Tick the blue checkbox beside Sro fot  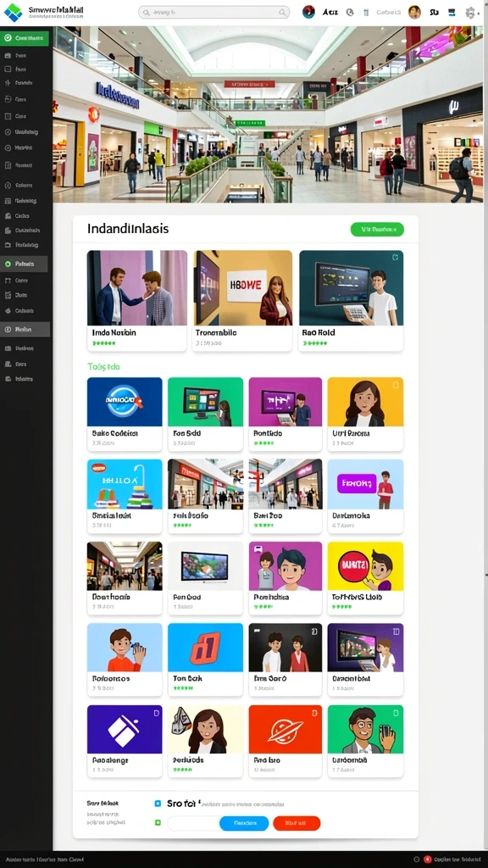point(158,804)
